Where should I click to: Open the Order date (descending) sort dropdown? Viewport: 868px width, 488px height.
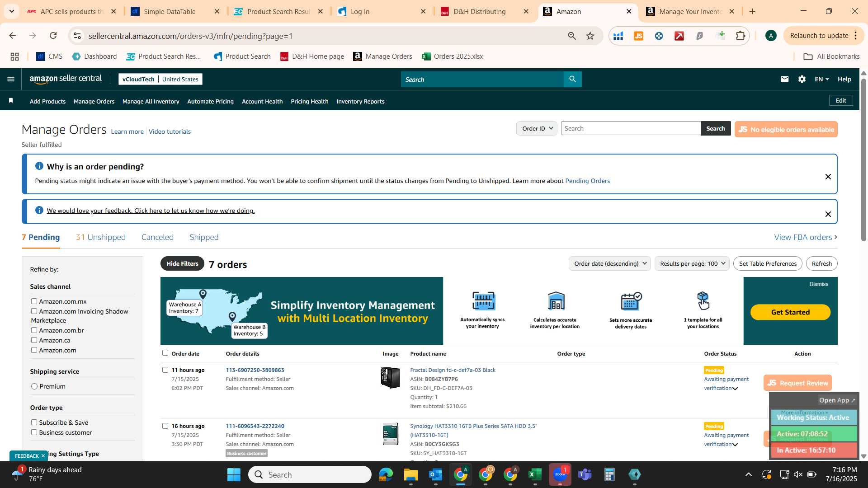click(609, 263)
